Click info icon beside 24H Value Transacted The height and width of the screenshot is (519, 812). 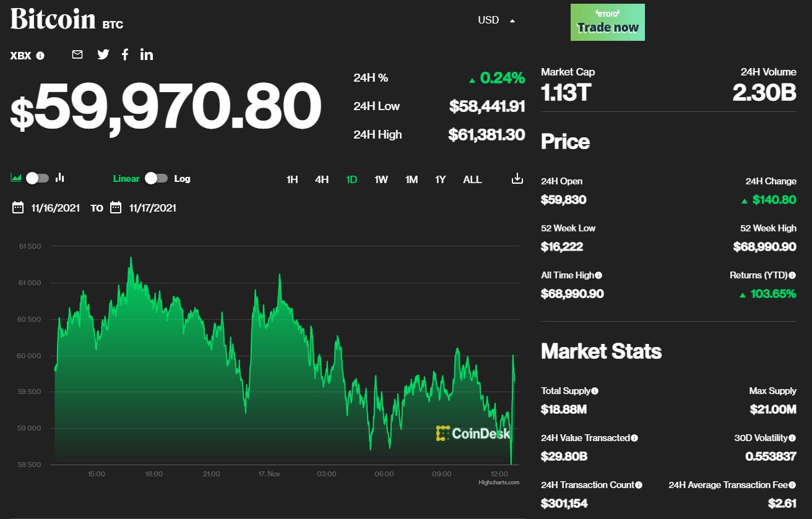(x=634, y=438)
